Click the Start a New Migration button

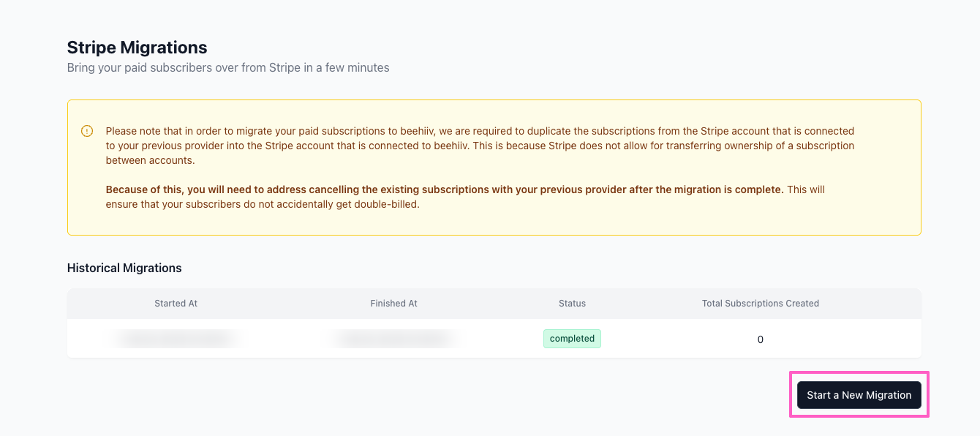pyautogui.click(x=859, y=395)
